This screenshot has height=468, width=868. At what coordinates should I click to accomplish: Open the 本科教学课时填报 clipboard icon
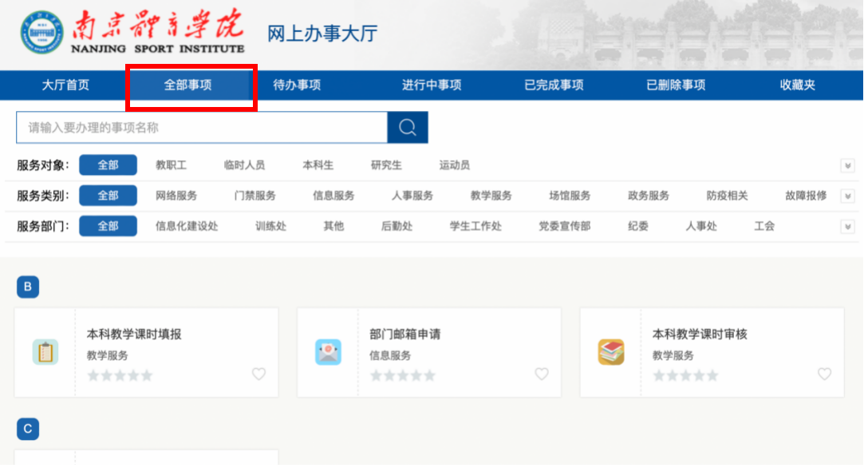(x=45, y=352)
